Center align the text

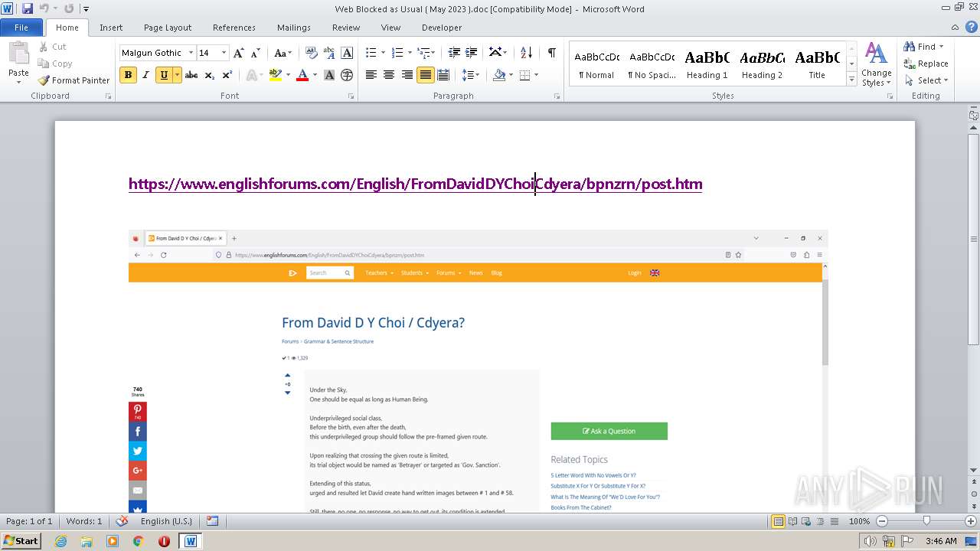[x=389, y=75]
